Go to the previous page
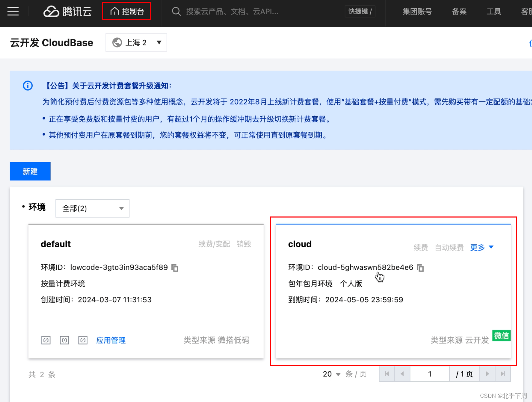This screenshot has height=402, width=532. [x=402, y=374]
